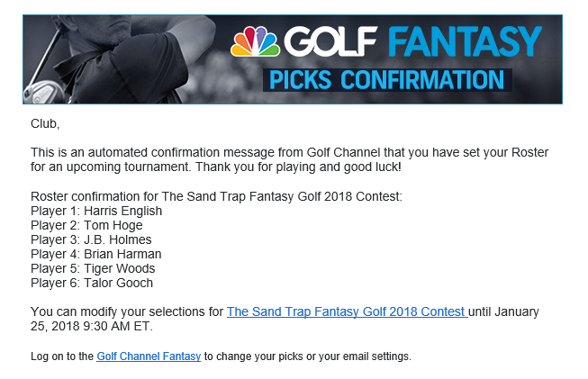Open the Golf Channel Fantasy link
Image resolution: width=588 pixels, height=379 pixels.
point(149,356)
